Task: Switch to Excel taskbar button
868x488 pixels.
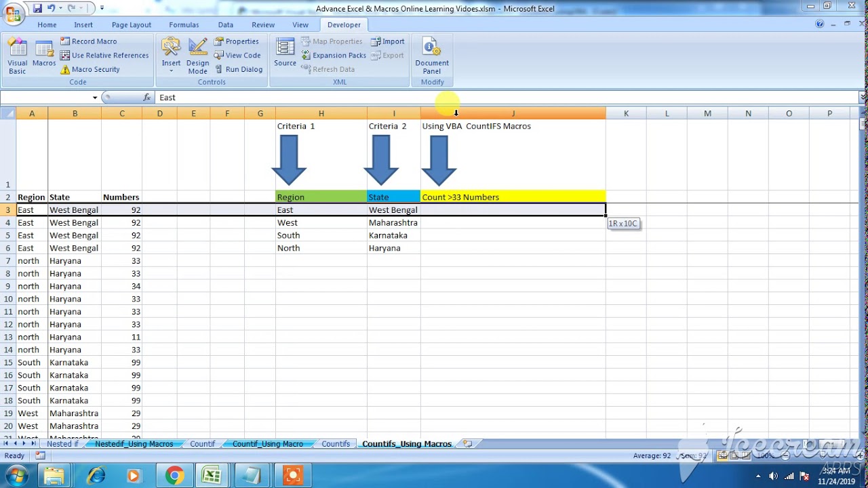Action: tap(212, 476)
